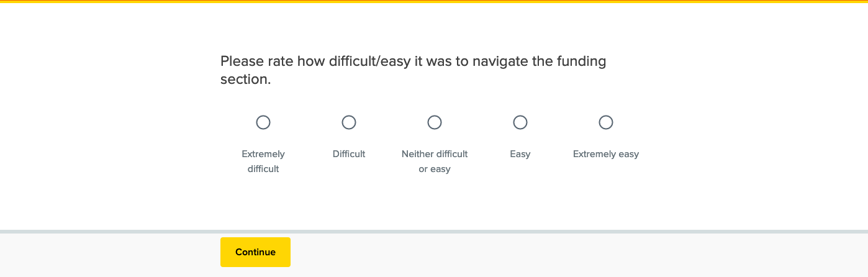The image size is (868, 277).
Task: Click the word 'section.' in the question
Action: [x=246, y=80]
